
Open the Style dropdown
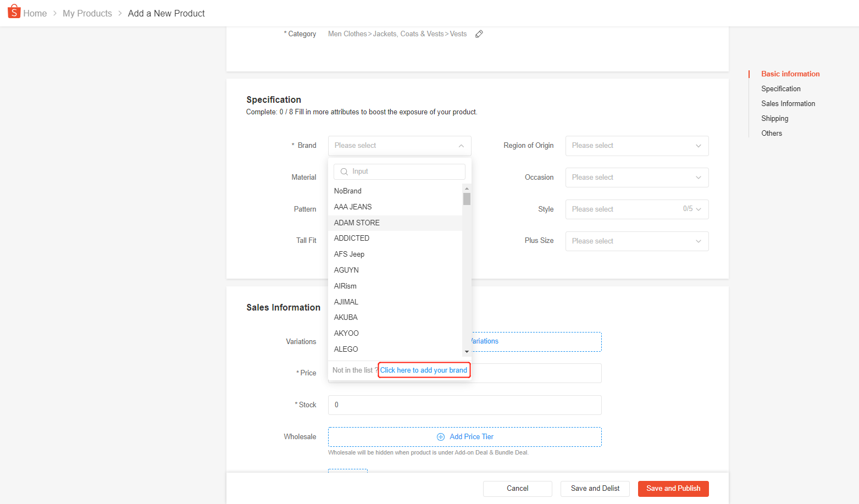(637, 209)
